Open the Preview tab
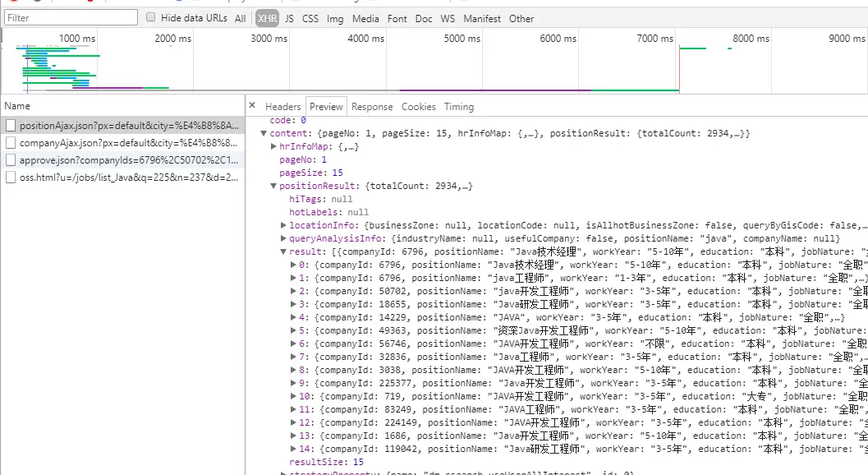The width and height of the screenshot is (868, 475). [326, 106]
